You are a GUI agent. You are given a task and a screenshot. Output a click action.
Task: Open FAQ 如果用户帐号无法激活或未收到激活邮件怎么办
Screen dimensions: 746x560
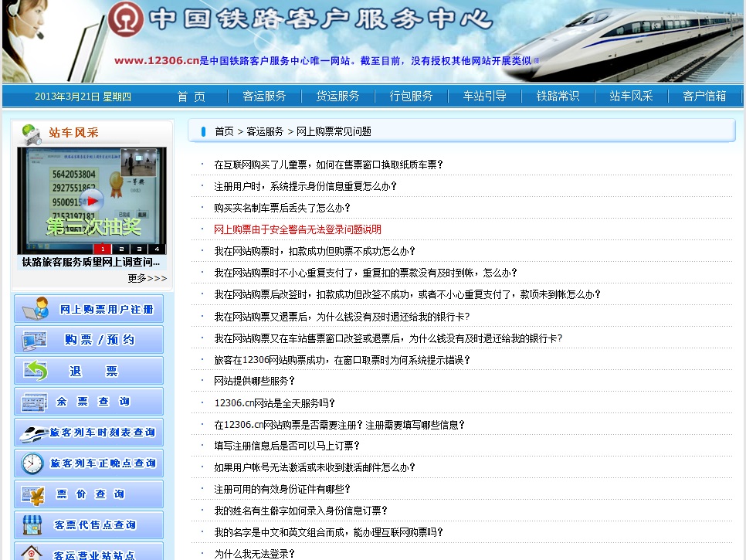(314, 468)
